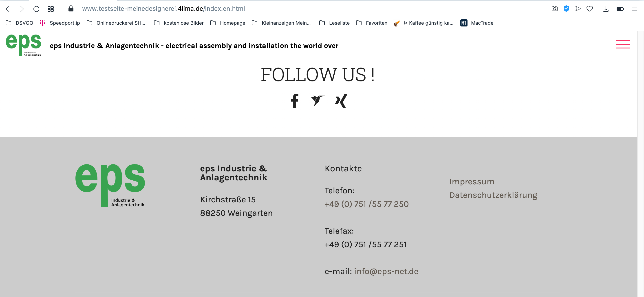Open the speed dial grid icon

click(51, 9)
